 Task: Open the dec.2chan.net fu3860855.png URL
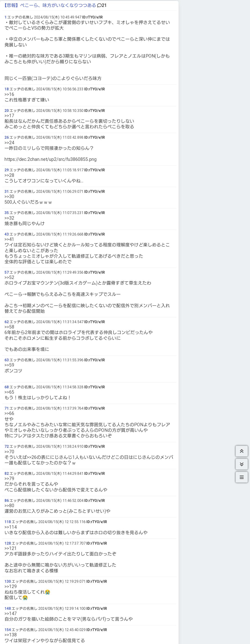(x=51, y=159)
